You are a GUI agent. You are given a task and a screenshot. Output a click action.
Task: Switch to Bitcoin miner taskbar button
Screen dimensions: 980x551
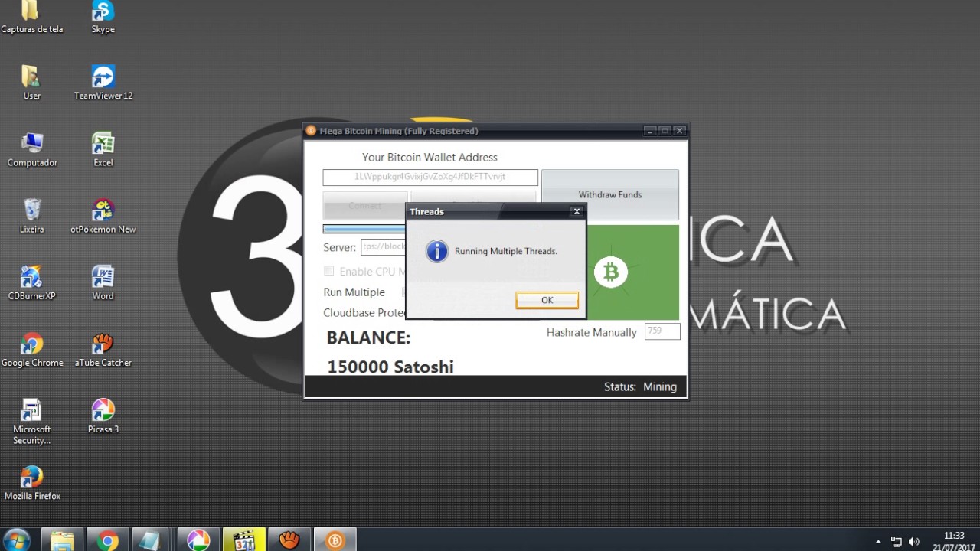pos(335,540)
